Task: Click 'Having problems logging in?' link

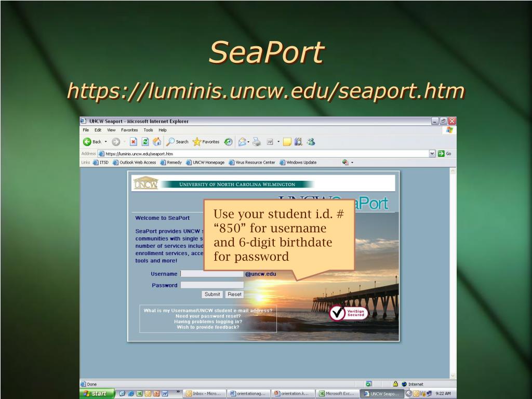Action: (208, 322)
